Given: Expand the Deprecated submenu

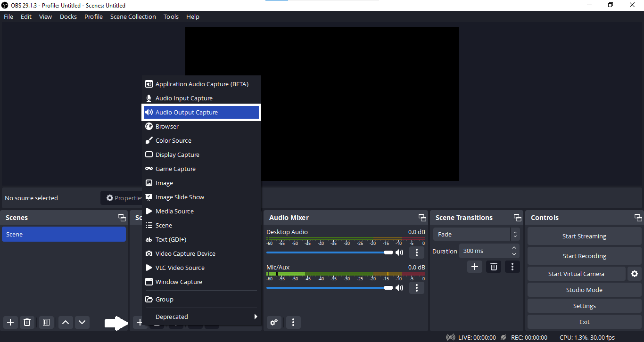Looking at the screenshot, I should [x=201, y=317].
